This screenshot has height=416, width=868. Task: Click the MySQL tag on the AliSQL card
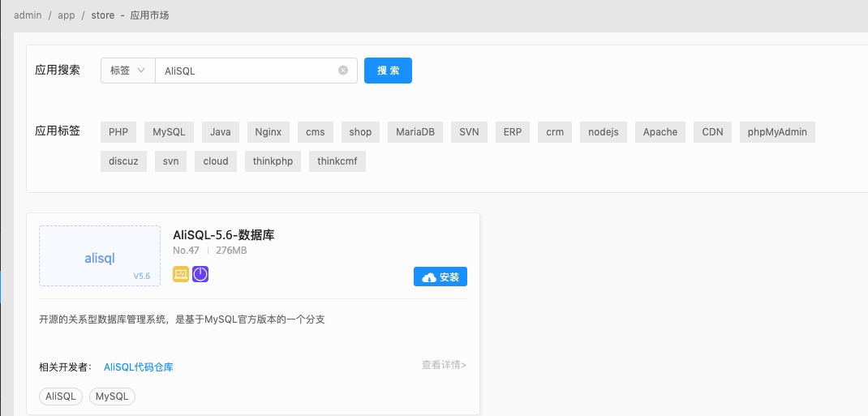pos(113,397)
